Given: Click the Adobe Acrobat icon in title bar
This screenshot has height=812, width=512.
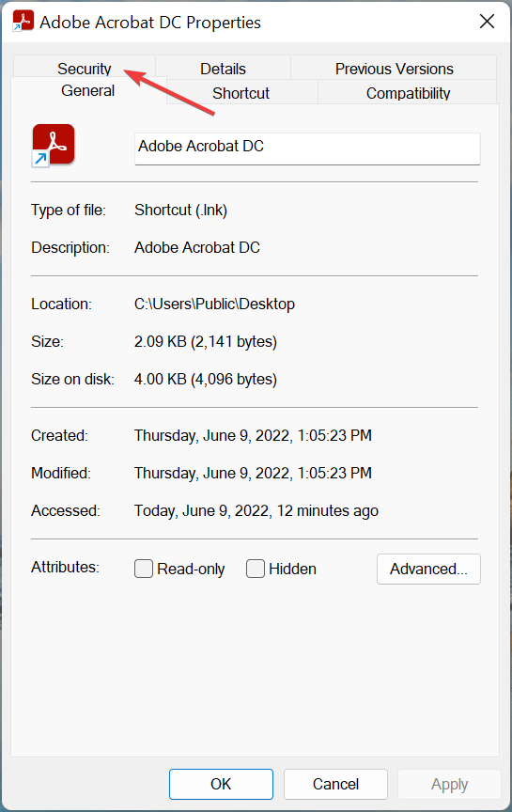Looking at the screenshot, I should tap(23, 22).
